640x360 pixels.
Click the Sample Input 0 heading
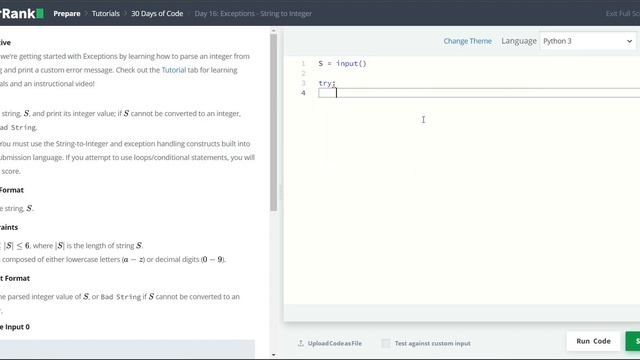pos(15,327)
